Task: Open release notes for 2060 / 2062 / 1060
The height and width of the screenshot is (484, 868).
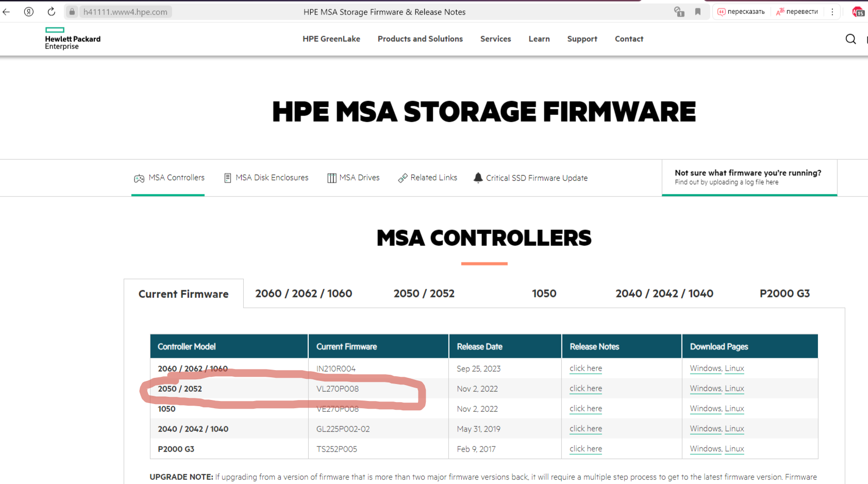Action: point(586,369)
